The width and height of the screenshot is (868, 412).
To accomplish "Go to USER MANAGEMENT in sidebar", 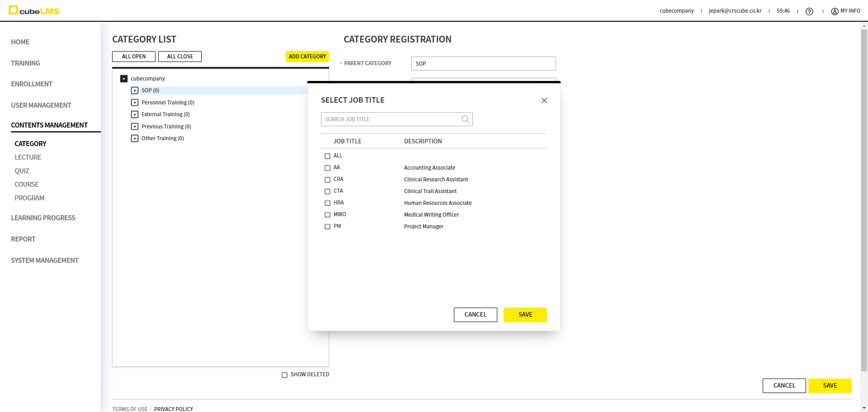I will coord(41,105).
